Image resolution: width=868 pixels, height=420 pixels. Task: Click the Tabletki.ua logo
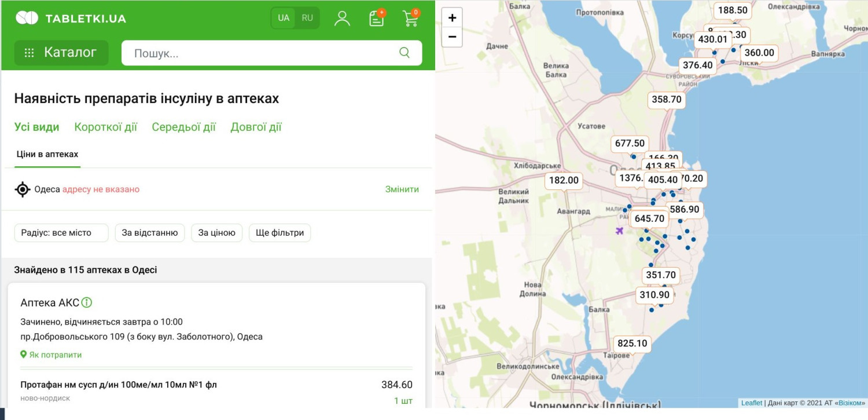[71, 18]
